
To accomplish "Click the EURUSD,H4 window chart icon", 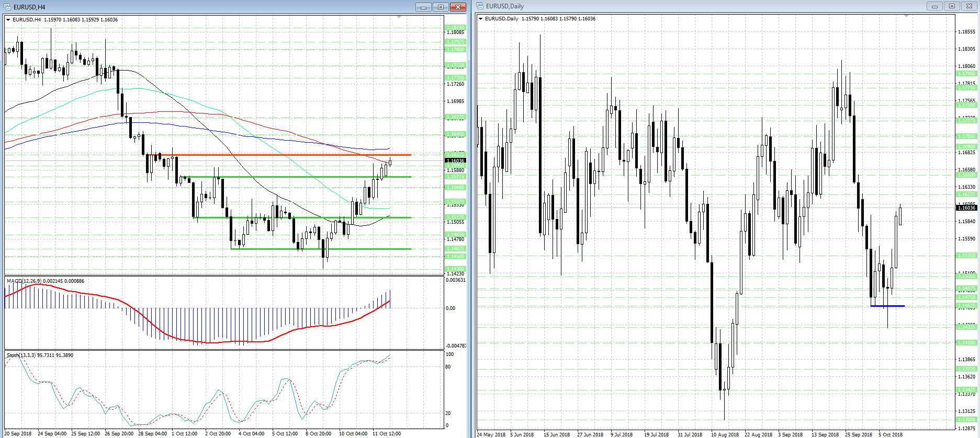I will (x=7, y=7).
